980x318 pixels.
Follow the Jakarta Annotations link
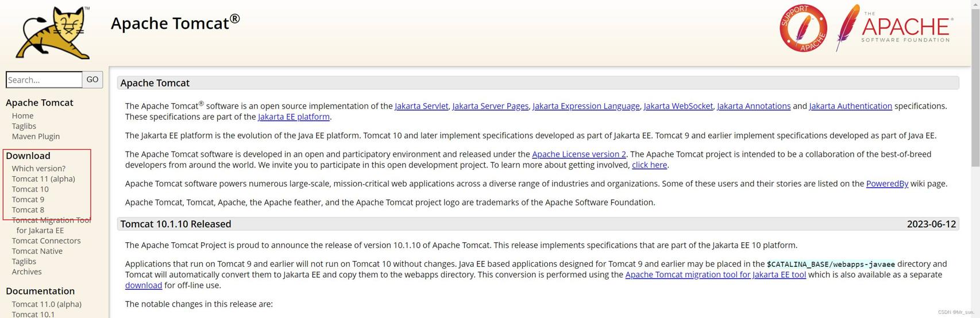tap(754, 106)
